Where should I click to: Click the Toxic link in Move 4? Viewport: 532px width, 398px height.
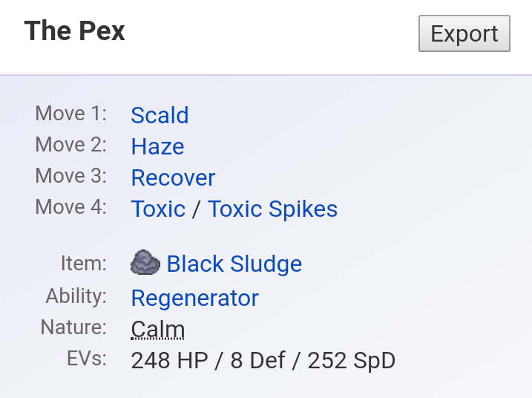pos(158,209)
